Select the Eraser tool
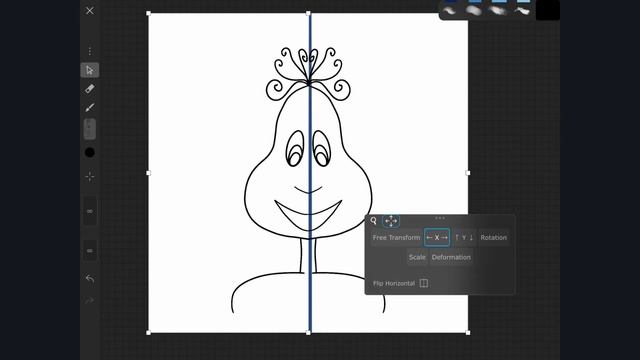 pos(90,89)
